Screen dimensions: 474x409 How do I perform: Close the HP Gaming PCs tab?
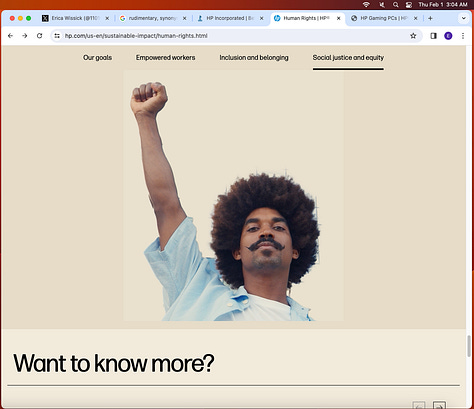click(x=415, y=18)
